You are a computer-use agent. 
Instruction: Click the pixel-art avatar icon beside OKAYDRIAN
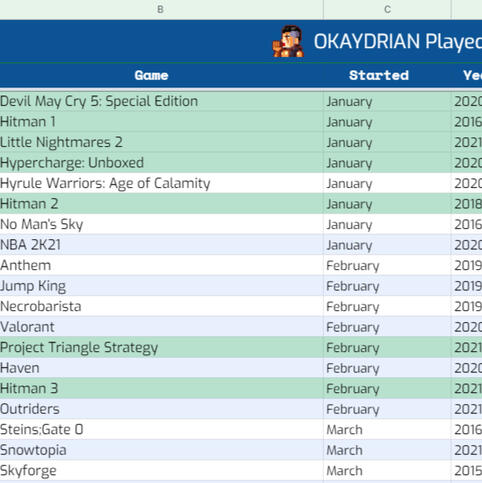[x=288, y=41]
